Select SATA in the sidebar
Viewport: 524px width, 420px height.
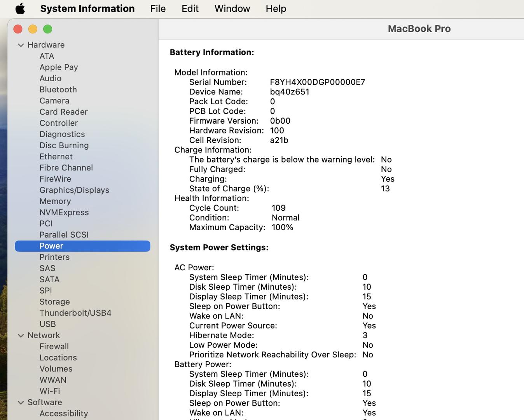tap(49, 280)
